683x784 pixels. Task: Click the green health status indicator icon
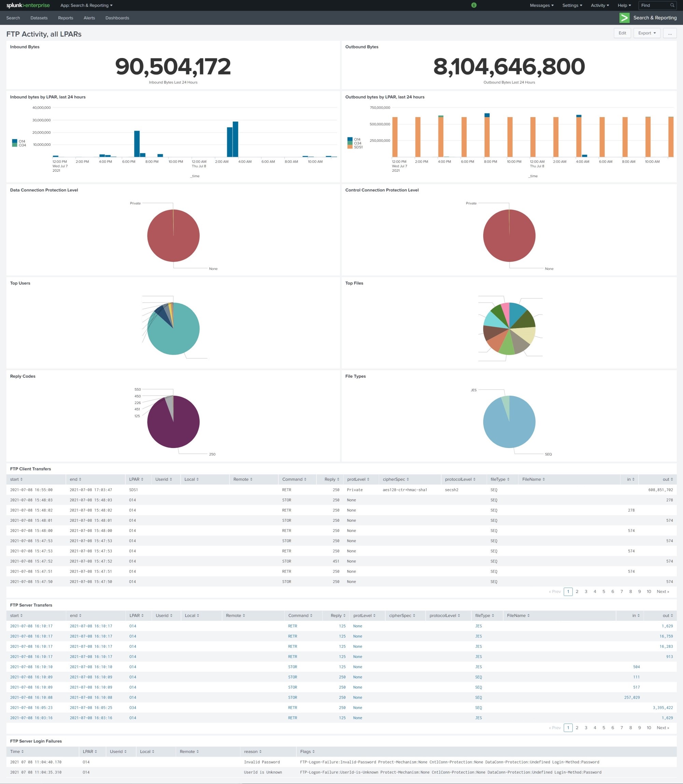coord(474,5)
